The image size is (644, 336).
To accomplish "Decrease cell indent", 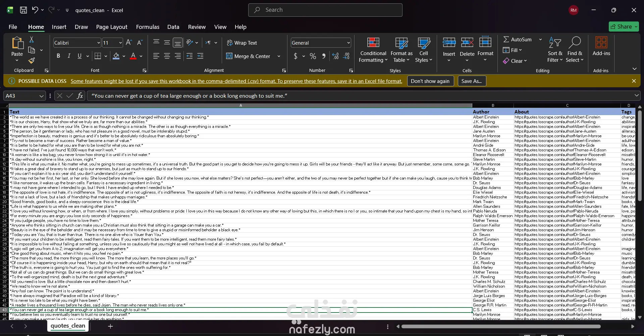I will [190, 56].
